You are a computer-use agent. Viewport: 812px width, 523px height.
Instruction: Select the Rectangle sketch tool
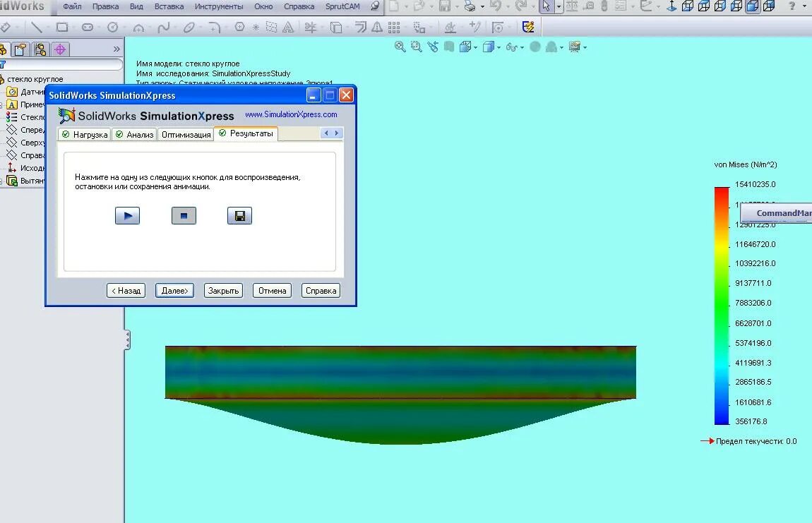click(62, 27)
